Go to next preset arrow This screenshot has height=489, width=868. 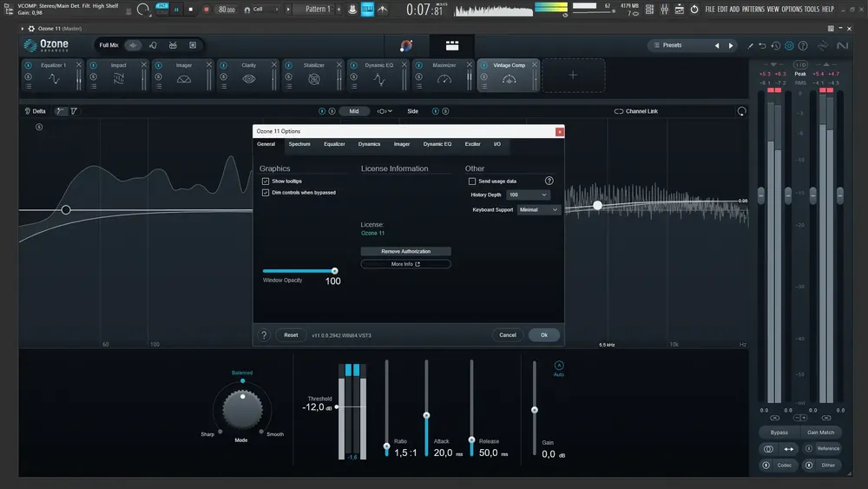coord(731,45)
